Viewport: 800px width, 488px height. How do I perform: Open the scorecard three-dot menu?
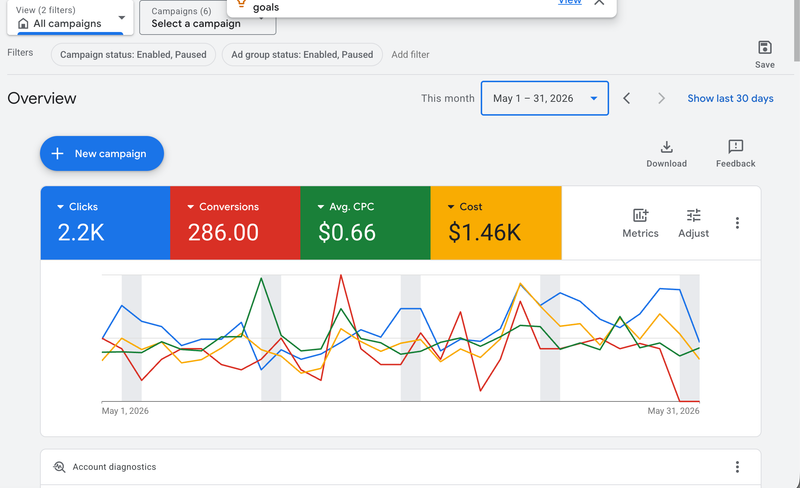pos(737,223)
